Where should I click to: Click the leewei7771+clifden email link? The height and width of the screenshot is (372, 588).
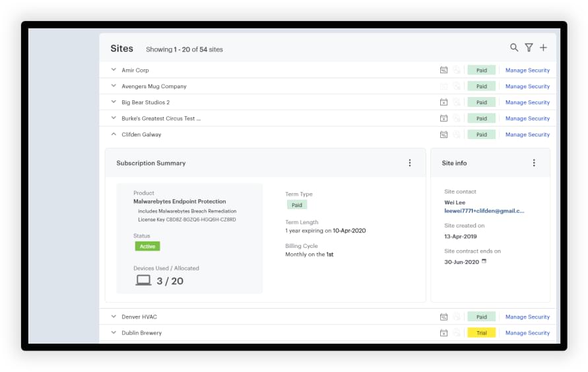(484, 211)
